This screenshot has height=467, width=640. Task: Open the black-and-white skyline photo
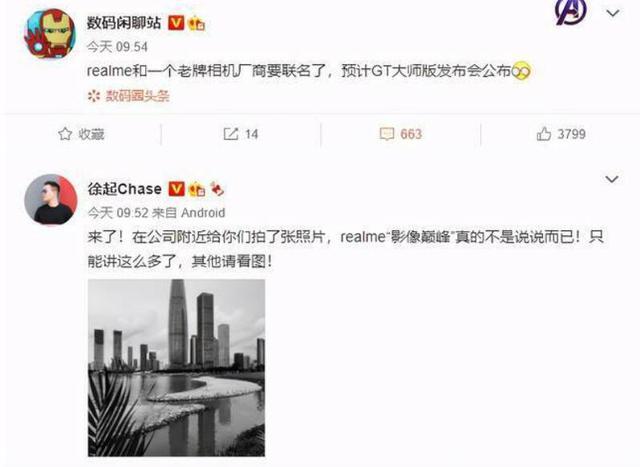(176, 368)
